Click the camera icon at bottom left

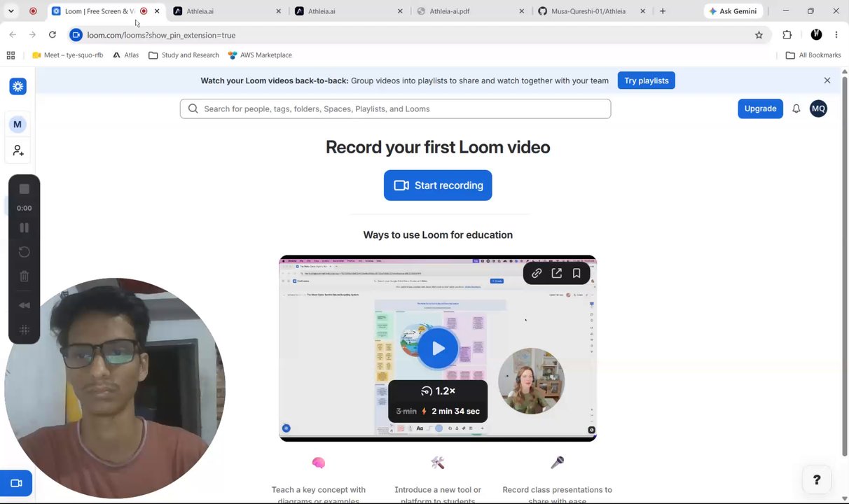pyautogui.click(x=16, y=483)
